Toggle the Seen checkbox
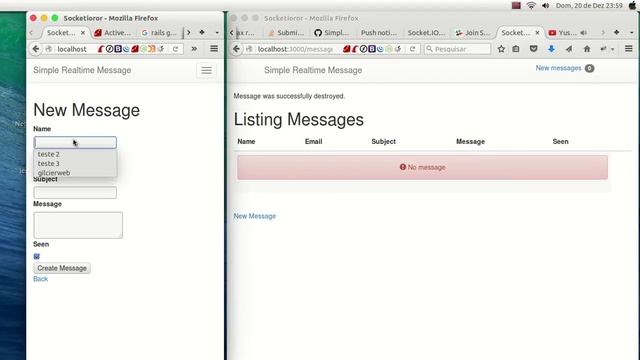Screen dimensions: 640x360 (x=37, y=256)
